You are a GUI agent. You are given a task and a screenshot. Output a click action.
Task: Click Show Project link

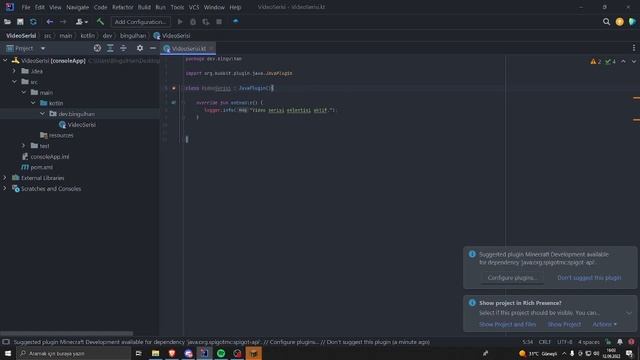tap(564, 324)
